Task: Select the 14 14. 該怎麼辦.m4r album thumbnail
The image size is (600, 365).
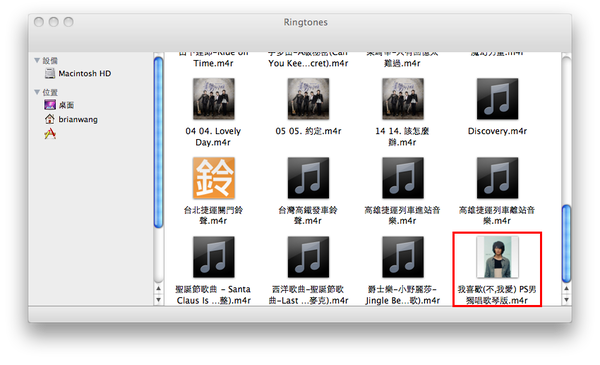Action: (403, 99)
